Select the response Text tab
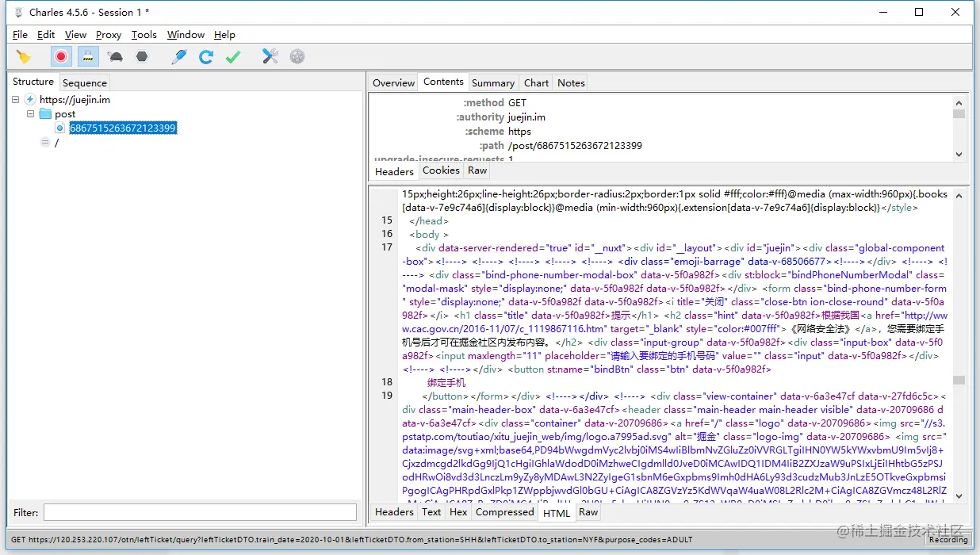Viewport: 980px width, 555px height. (431, 512)
